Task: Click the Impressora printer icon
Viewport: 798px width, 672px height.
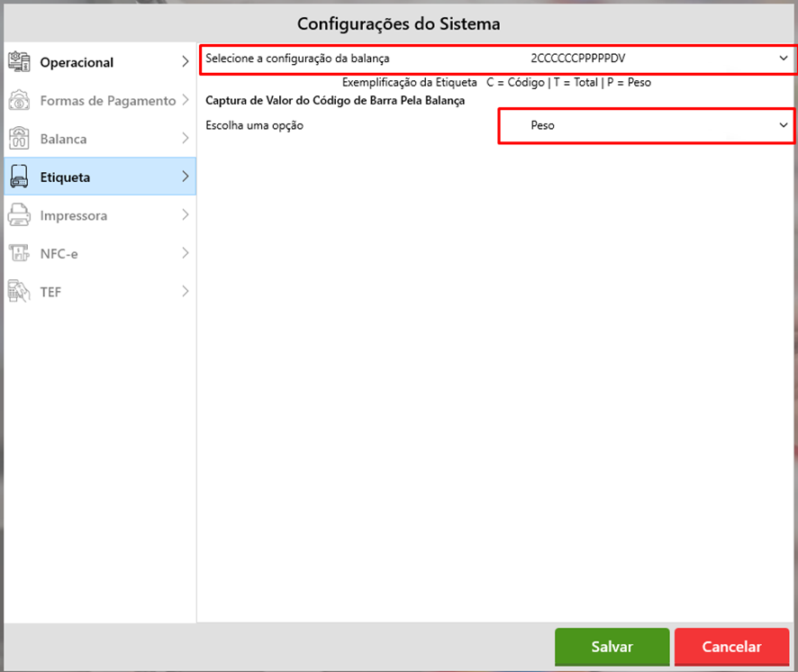Action: click(x=19, y=215)
